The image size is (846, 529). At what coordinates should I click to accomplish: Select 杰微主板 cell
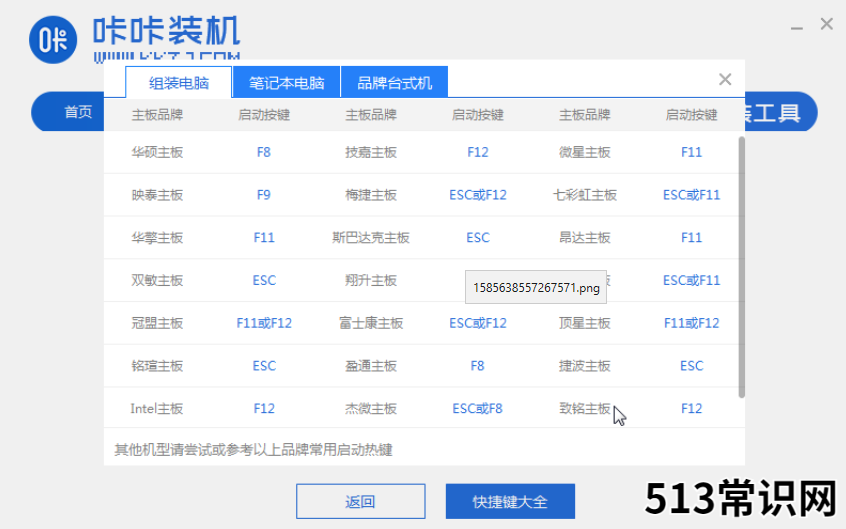[x=371, y=408]
